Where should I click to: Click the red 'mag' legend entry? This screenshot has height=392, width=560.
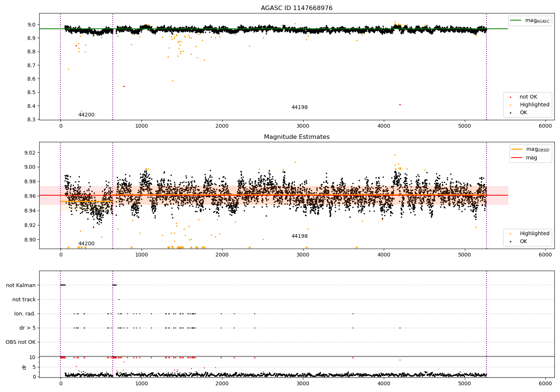click(524, 158)
